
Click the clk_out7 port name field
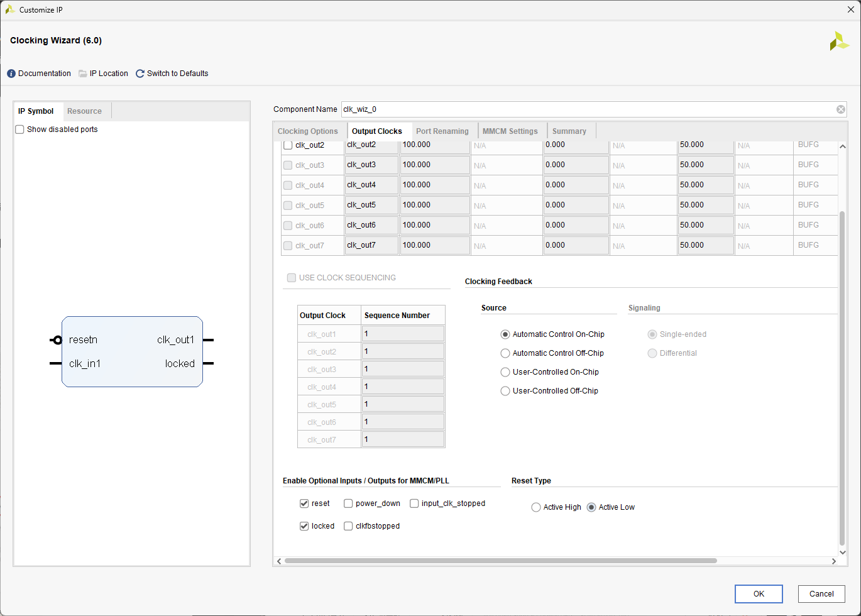(371, 245)
